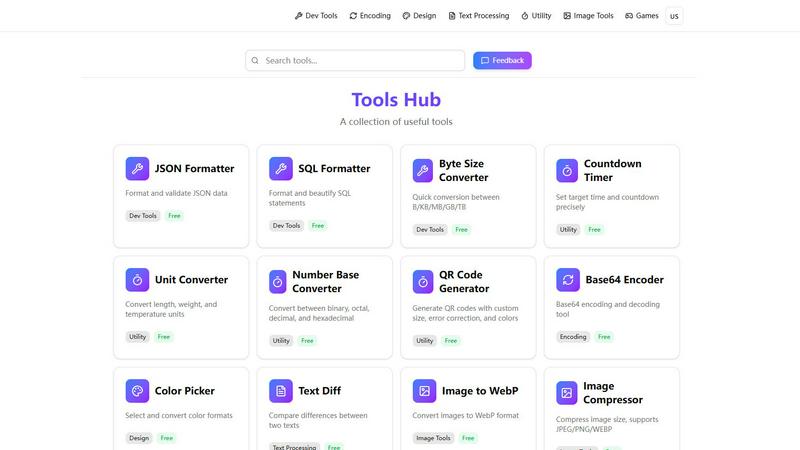Click the Feedback button
Viewport: 800px width, 450px height.
coord(502,60)
